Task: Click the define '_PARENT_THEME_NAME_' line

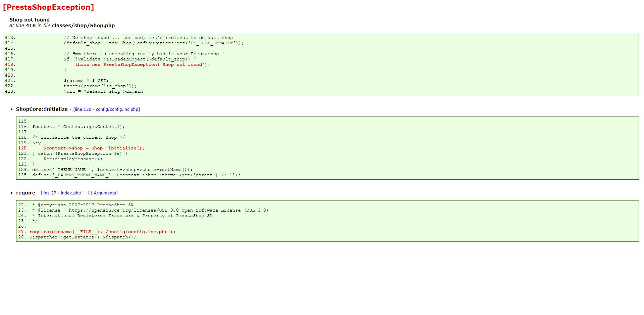Action: pos(136,175)
